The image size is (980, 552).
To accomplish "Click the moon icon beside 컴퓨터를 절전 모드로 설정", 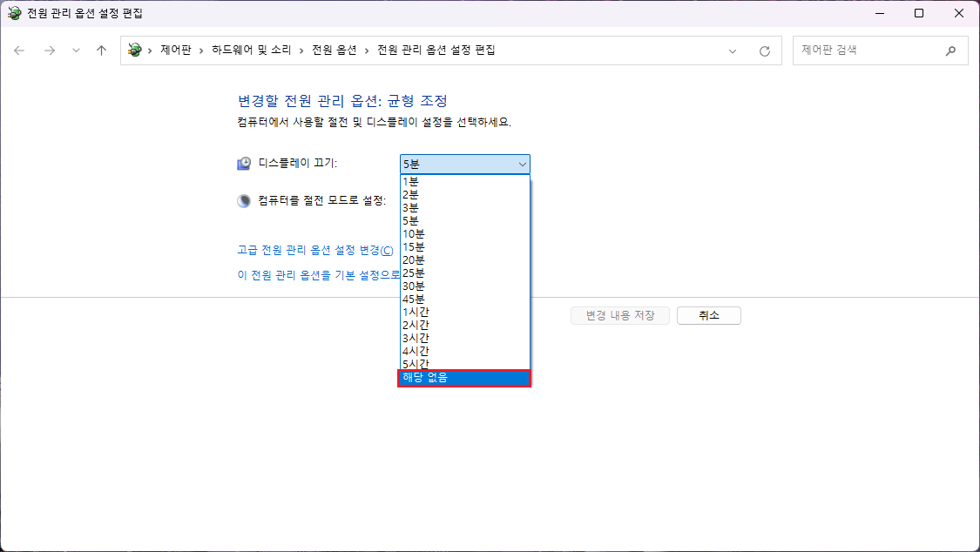I will pyautogui.click(x=242, y=200).
